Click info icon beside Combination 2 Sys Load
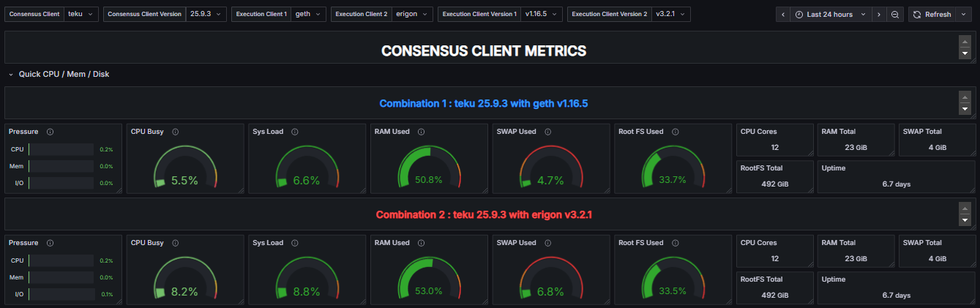Image resolution: width=980 pixels, height=308 pixels. 295,243
